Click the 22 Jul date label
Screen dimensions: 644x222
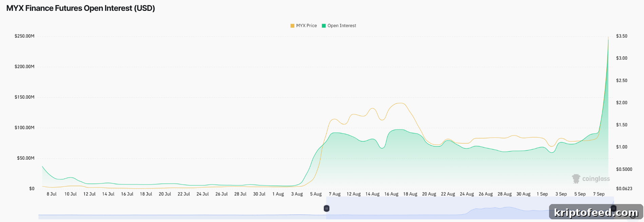(184, 194)
